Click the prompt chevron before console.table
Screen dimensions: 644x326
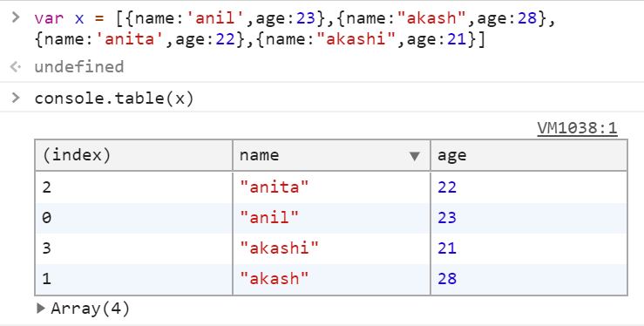16,98
